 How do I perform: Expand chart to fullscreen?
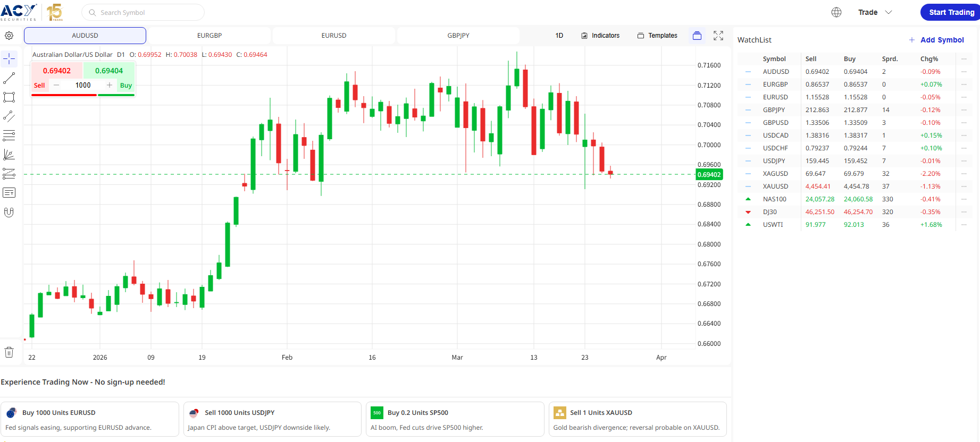[x=718, y=36]
